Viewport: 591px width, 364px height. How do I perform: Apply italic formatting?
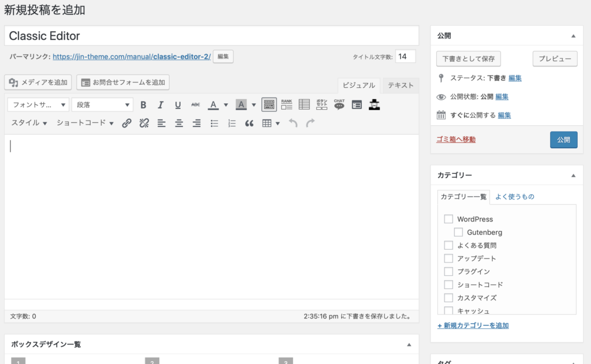tap(161, 105)
